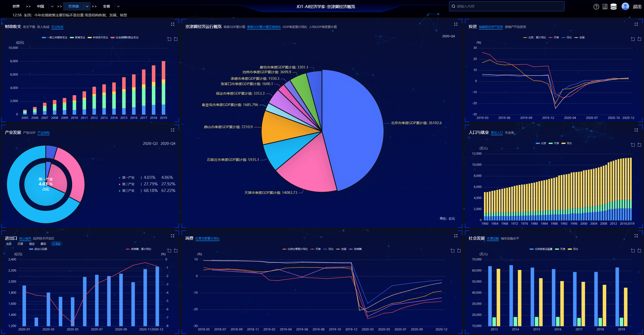
Task: Click zoom-reset icon in 投资 chart
Action: 639,39
